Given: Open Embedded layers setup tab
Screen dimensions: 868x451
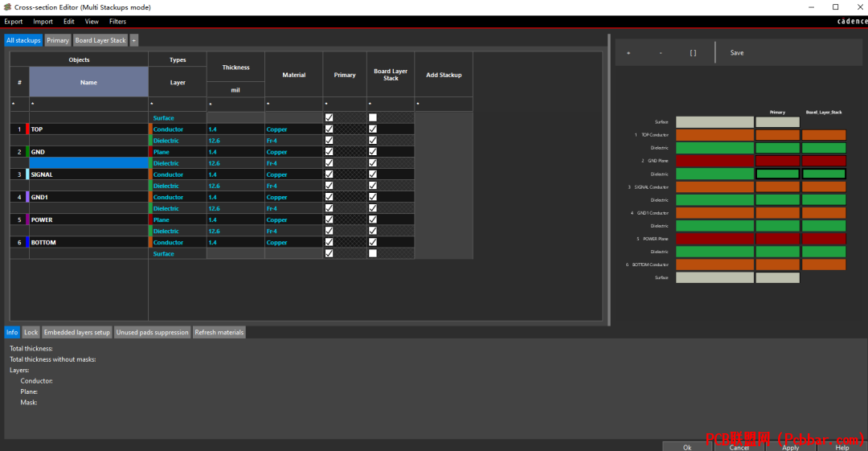Looking at the screenshot, I should 77,333.
